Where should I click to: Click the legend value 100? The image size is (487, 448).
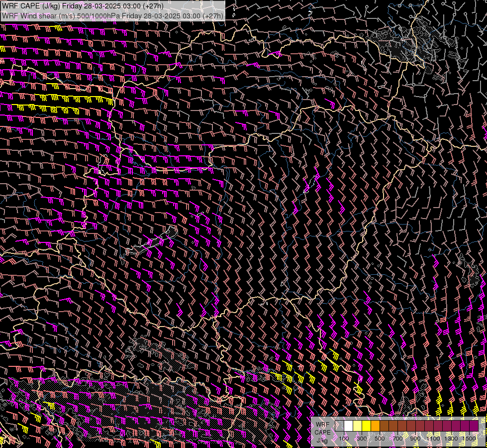coord(344,439)
